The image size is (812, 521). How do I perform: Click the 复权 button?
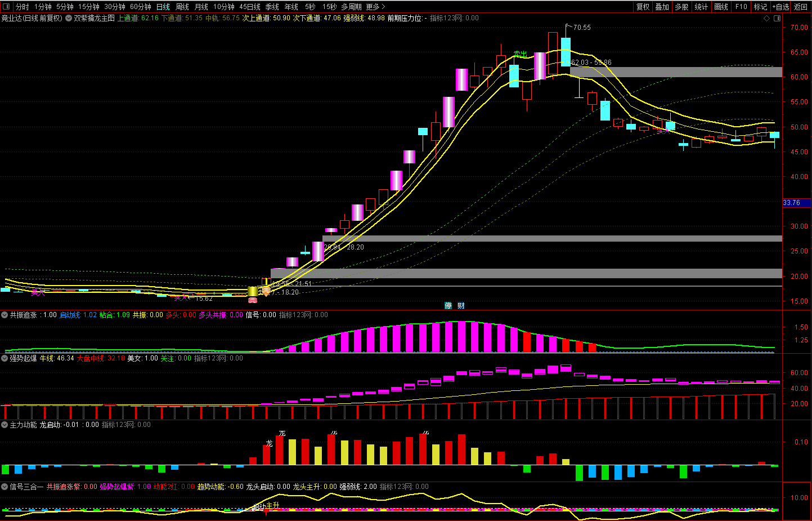click(643, 7)
